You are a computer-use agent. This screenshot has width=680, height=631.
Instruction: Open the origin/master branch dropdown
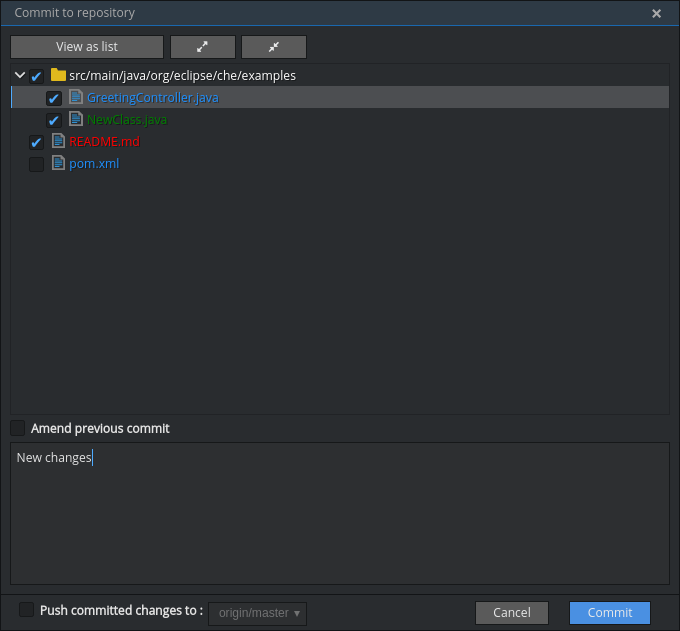coord(258,613)
